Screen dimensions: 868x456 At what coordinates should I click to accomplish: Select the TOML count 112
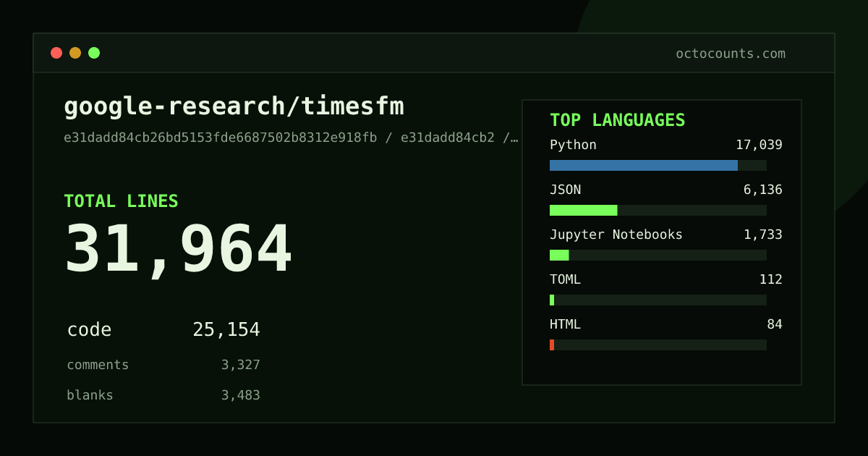click(x=771, y=279)
